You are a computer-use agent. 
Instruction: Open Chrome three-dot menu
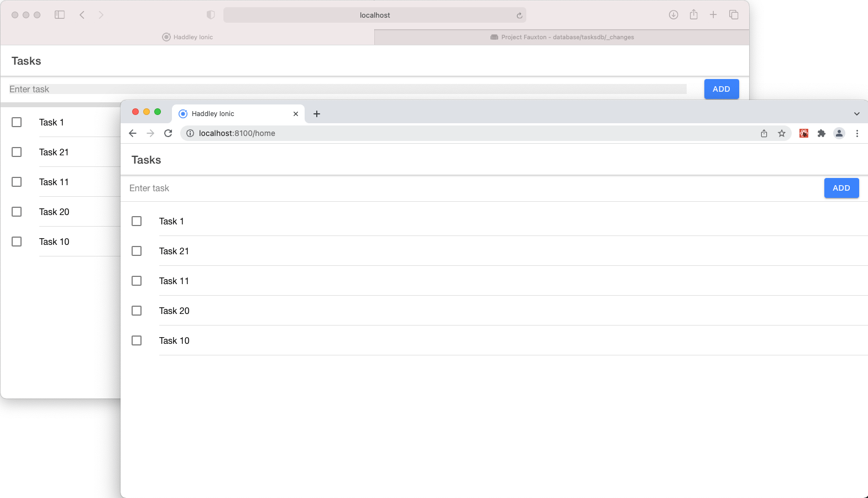pos(857,133)
